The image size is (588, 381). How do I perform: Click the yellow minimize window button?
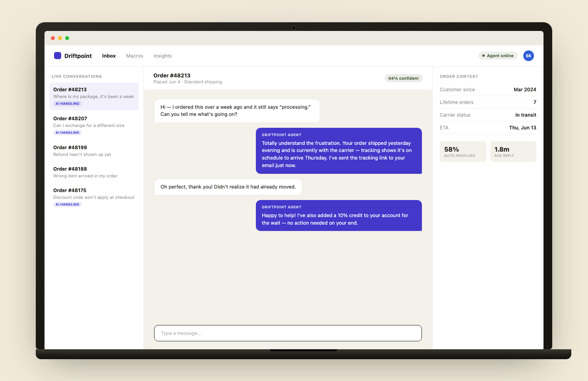(x=60, y=38)
